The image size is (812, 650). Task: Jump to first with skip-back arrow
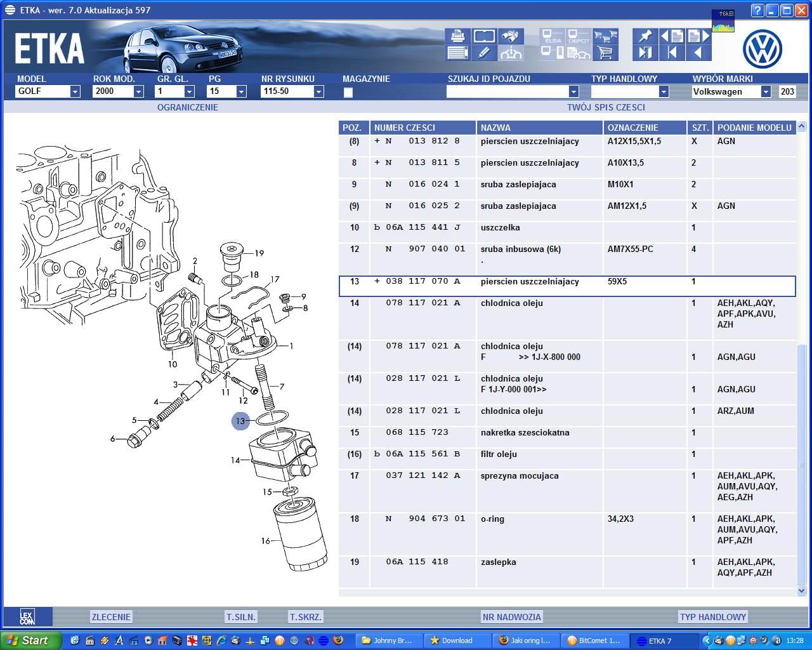[x=672, y=53]
